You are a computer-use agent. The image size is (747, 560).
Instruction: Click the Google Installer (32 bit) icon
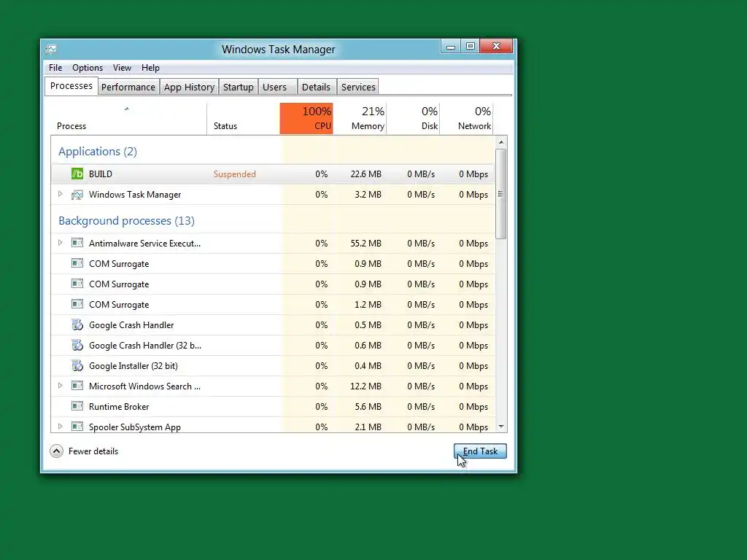pos(77,366)
